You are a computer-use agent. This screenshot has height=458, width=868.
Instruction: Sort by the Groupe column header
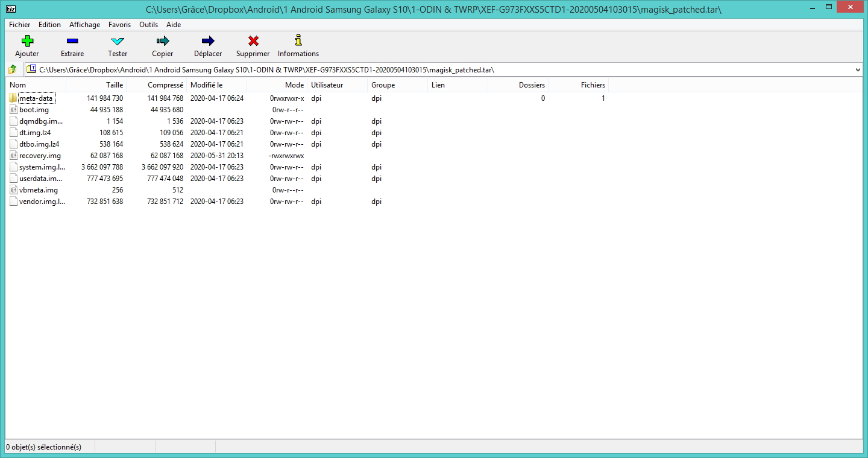tap(398, 85)
